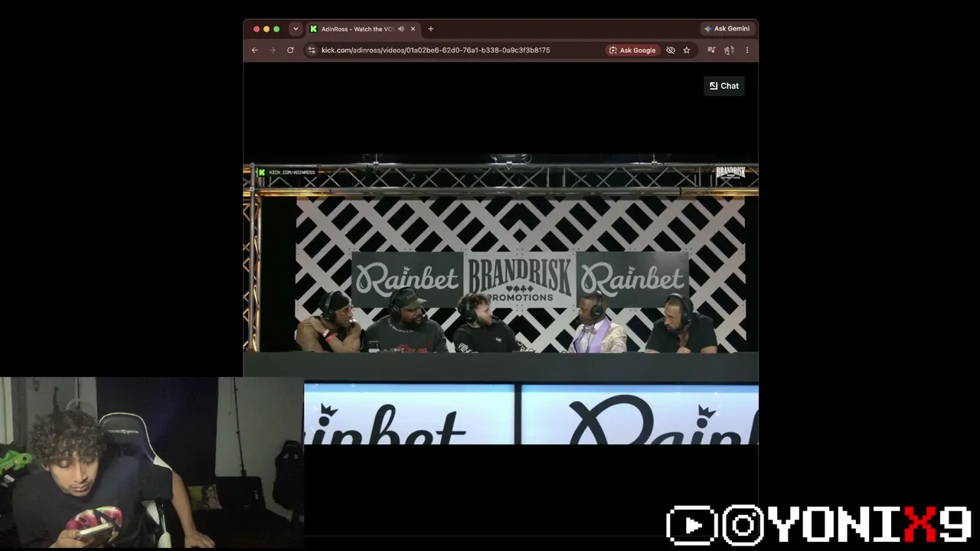980x551 pixels.
Task: Open the Chrome profile avatar
Action: [729, 50]
